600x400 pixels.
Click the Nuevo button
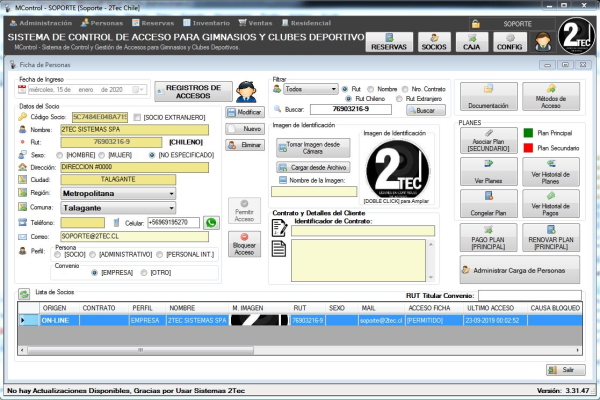click(x=245, y=129)
